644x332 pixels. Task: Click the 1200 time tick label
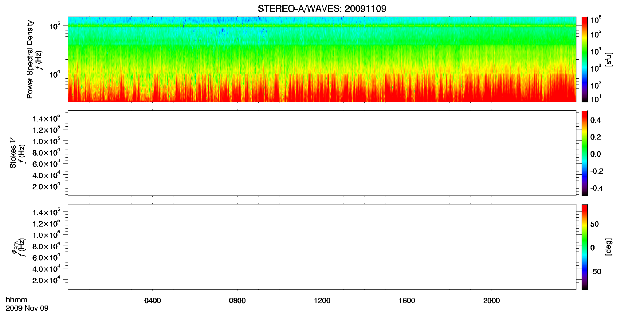click(x=322, y=301)
